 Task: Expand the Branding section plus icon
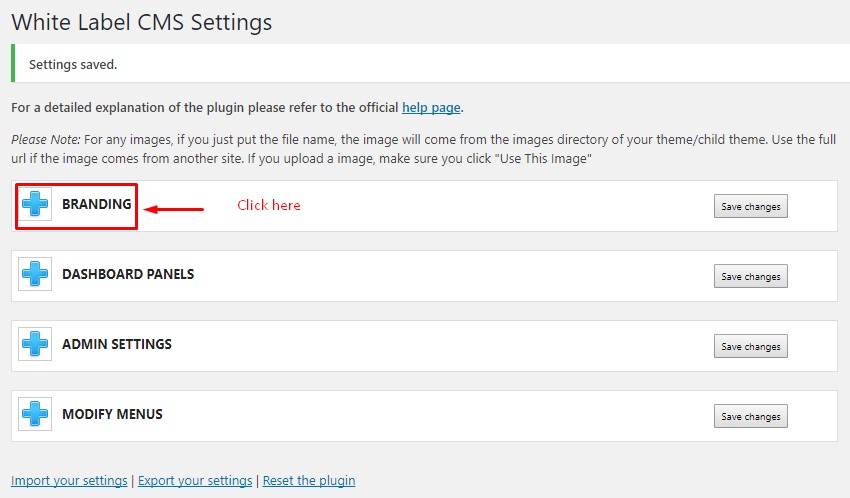(35, 204)
